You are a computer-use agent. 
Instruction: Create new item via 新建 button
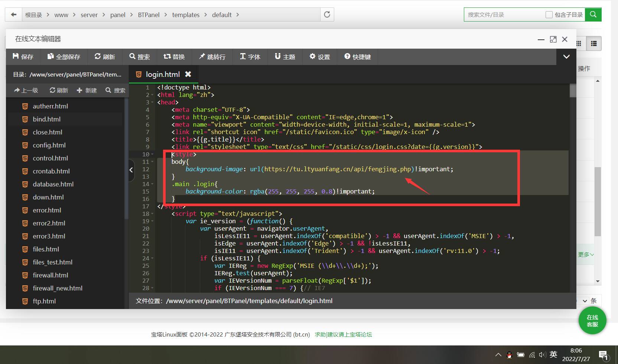point(87,90)
